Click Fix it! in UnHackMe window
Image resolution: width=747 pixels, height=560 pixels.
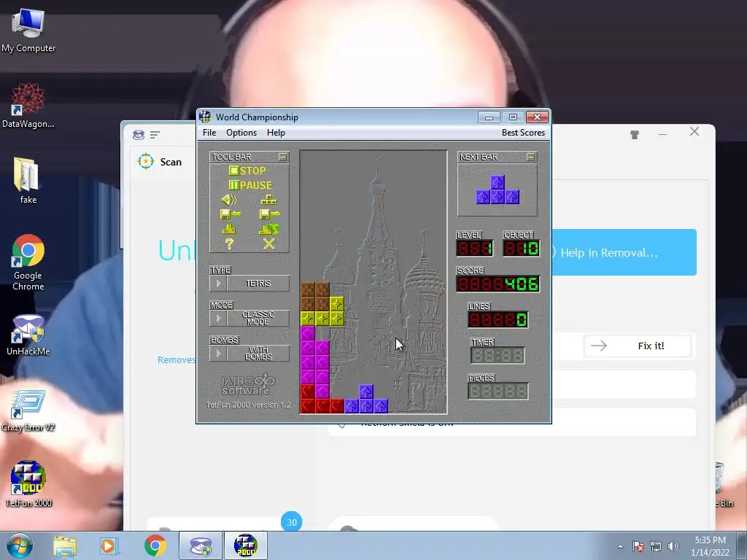[x=638, y=346]
